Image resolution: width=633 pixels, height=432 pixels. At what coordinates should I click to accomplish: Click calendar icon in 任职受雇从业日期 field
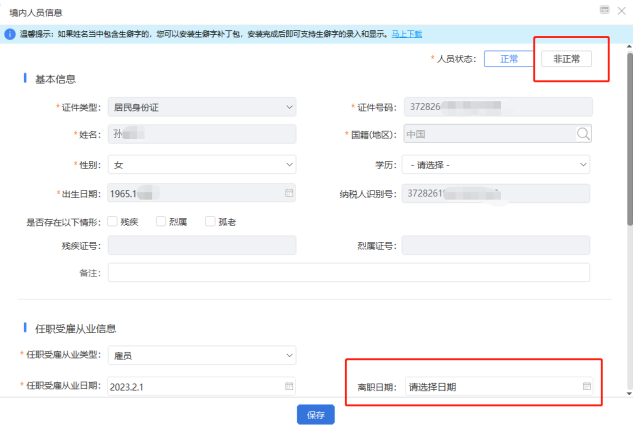tap(289, 386)
